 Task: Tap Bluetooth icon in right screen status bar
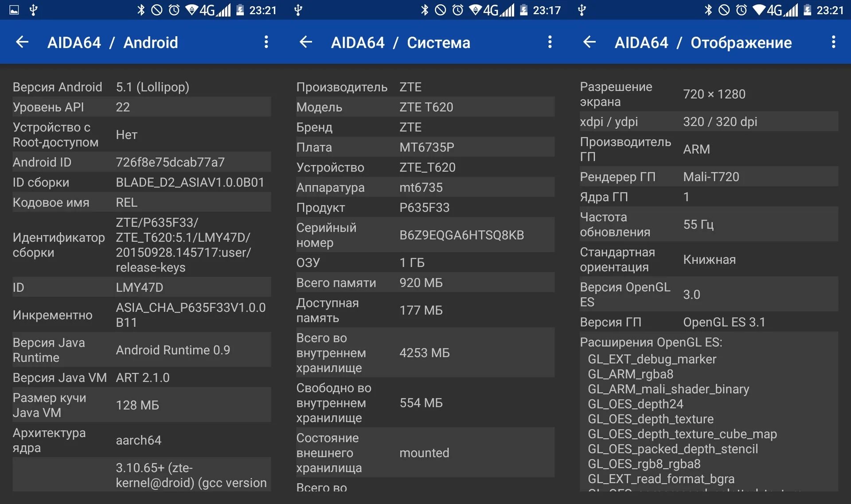(x=708, y=10)
